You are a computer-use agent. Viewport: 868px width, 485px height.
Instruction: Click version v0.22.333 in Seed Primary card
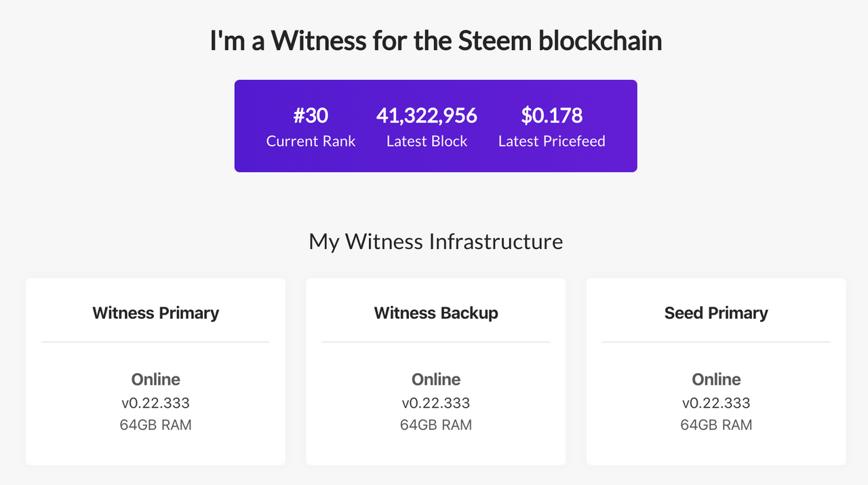pyautogui.click(x=716, y=403)
